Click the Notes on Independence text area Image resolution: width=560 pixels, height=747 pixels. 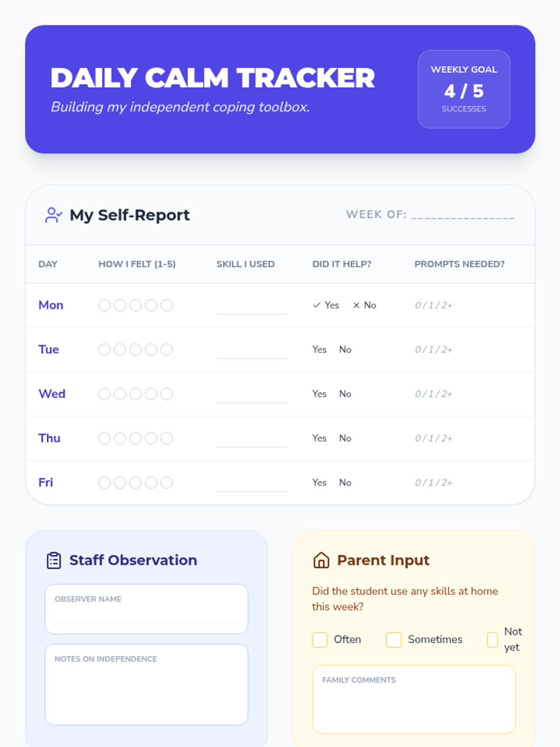point(147,685)
